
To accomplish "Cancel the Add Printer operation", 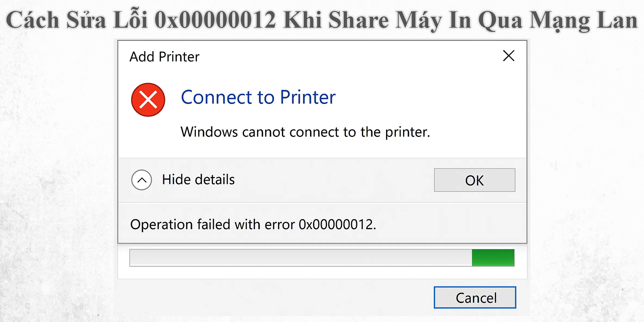I will [x=475, y=298].
